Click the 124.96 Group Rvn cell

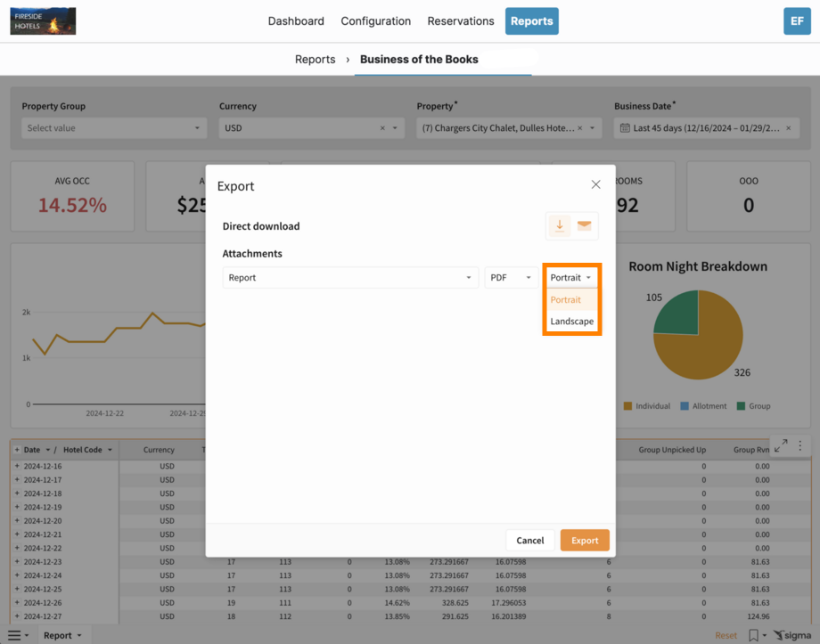760,616
